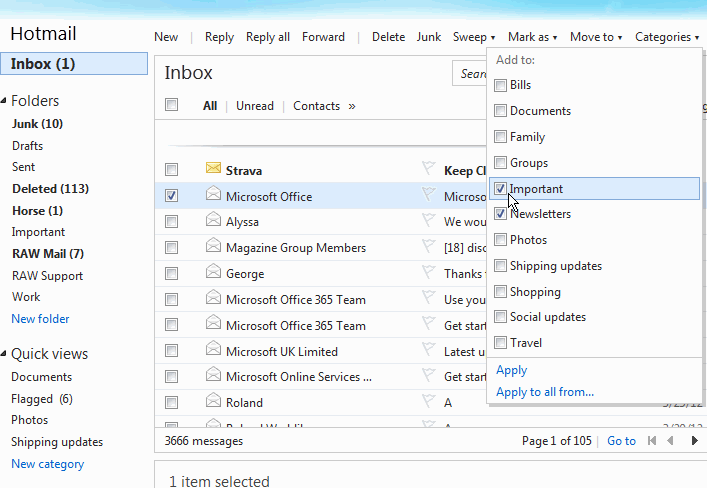The image size is (707, 488).
Task: Open the Inbox (1) folder
Action: click(74, 64)
